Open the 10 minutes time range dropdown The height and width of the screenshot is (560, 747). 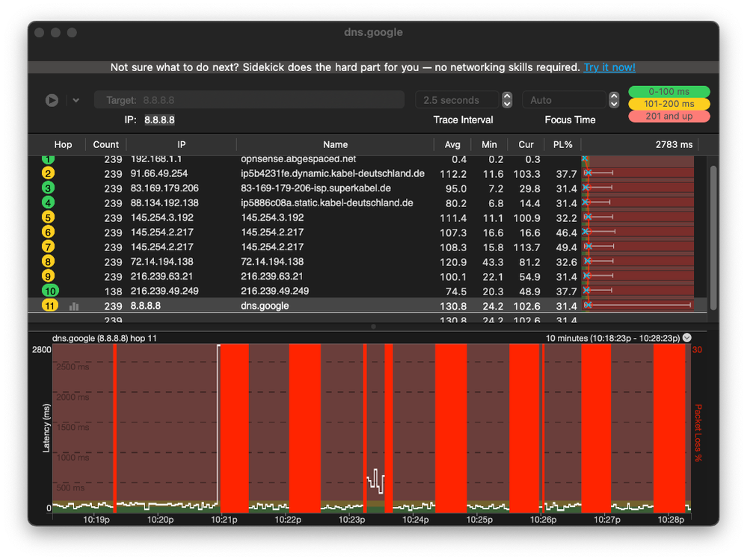pos(687,338)
